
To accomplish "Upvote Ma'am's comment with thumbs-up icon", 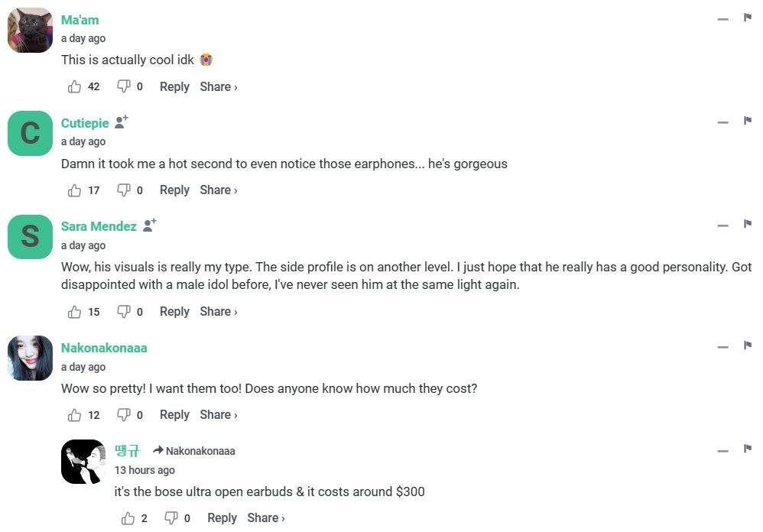I will click(75, 86).
